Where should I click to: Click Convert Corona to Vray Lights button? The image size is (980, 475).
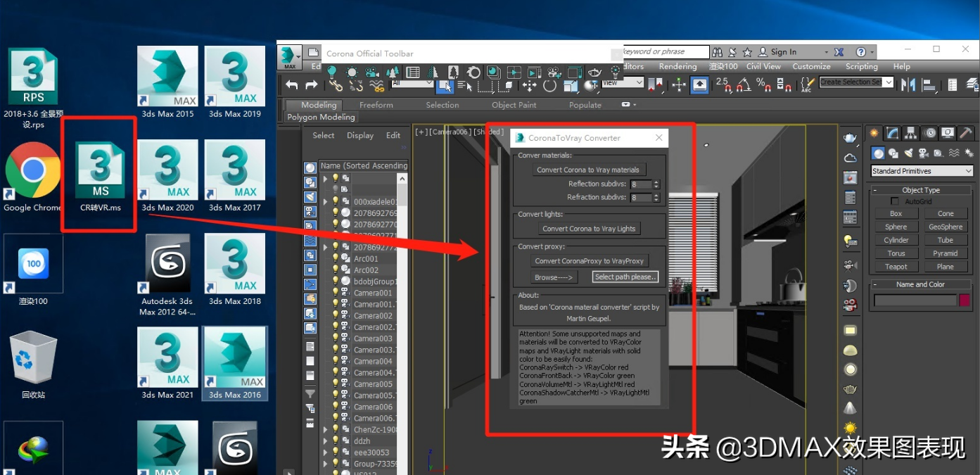pos(590,229)
